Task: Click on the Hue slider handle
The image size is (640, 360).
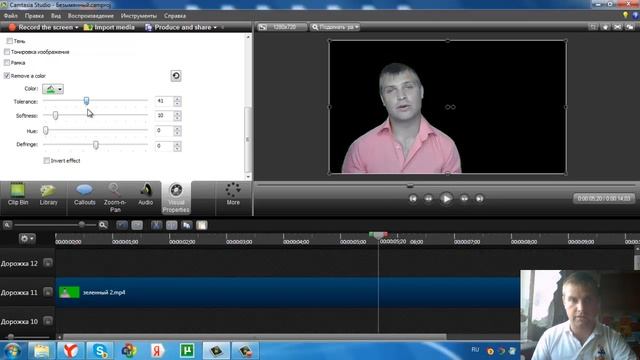Action: [46, 130]
